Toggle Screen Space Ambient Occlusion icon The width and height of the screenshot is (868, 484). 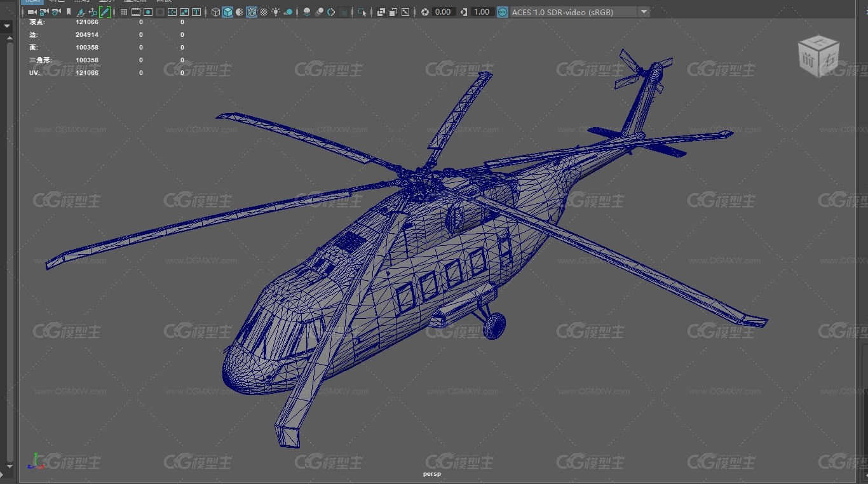(x=307, y=12)
